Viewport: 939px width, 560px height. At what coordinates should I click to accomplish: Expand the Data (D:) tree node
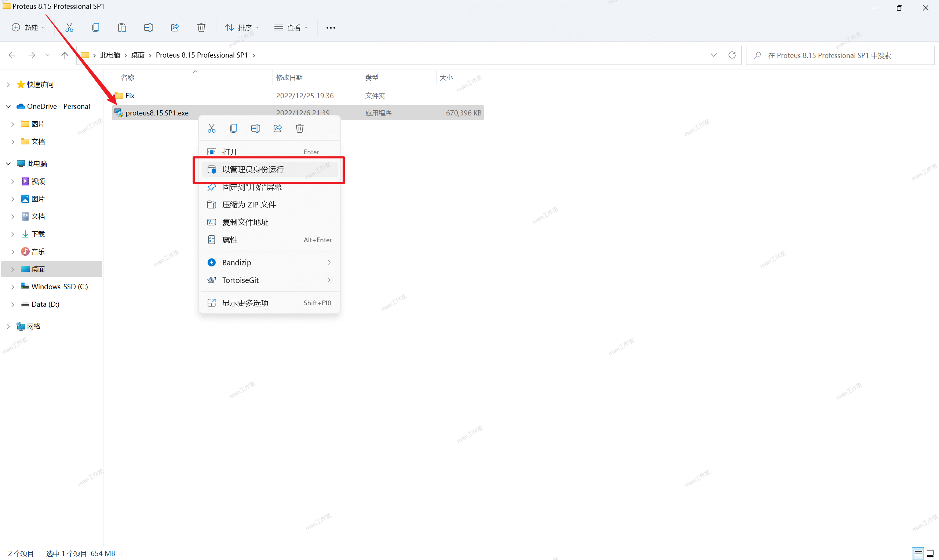13,304
